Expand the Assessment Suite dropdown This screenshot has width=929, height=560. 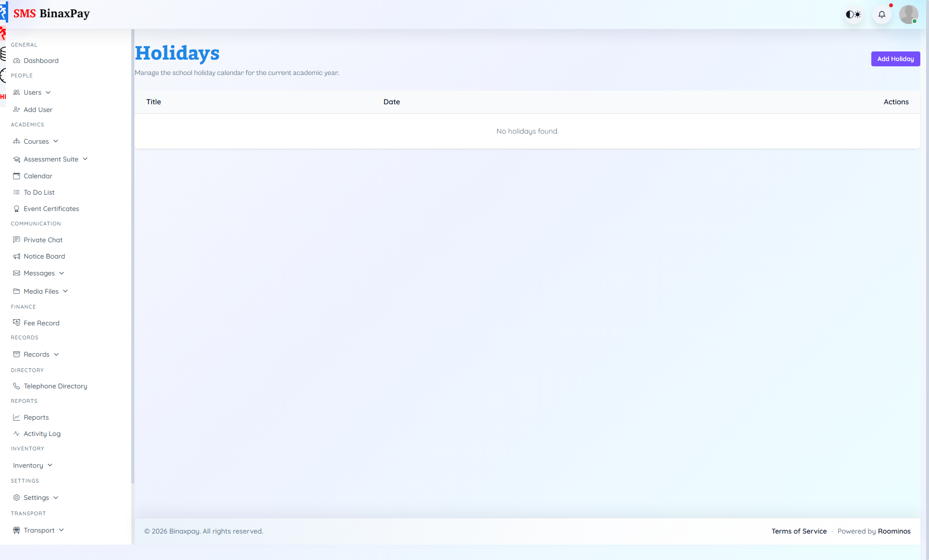[51, 159]
